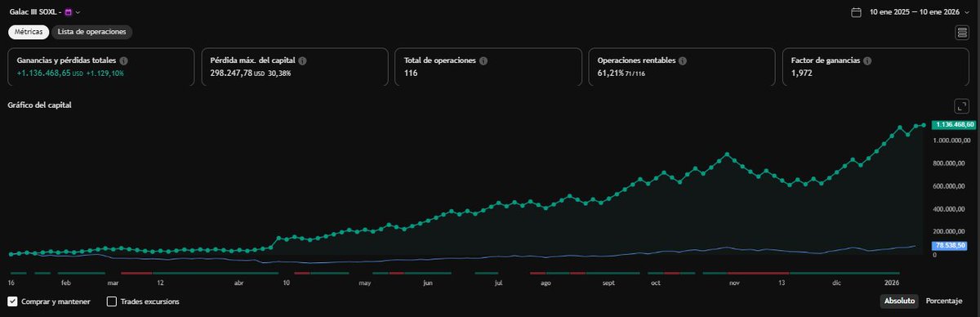Expand the 10 ene 2025 — 10 ene 2026 range chevron
This screenshot has width=980, height=317.
[968, 12]
